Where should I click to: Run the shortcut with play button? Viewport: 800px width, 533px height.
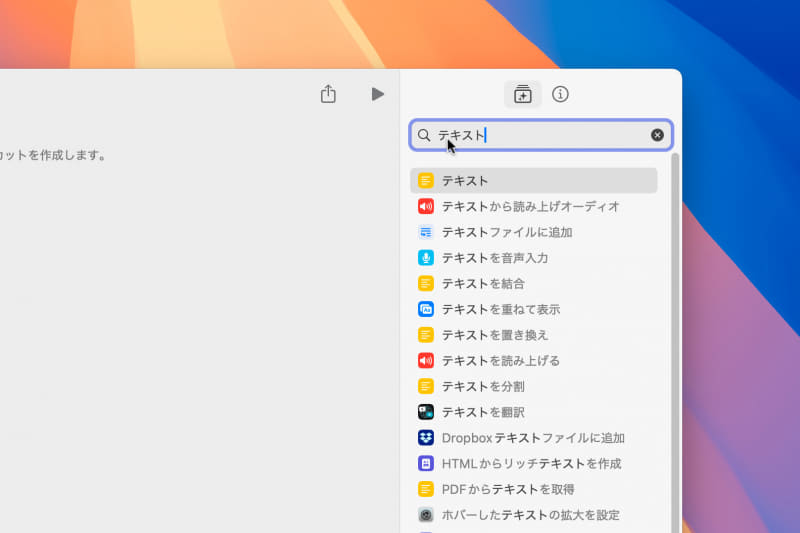378,94
